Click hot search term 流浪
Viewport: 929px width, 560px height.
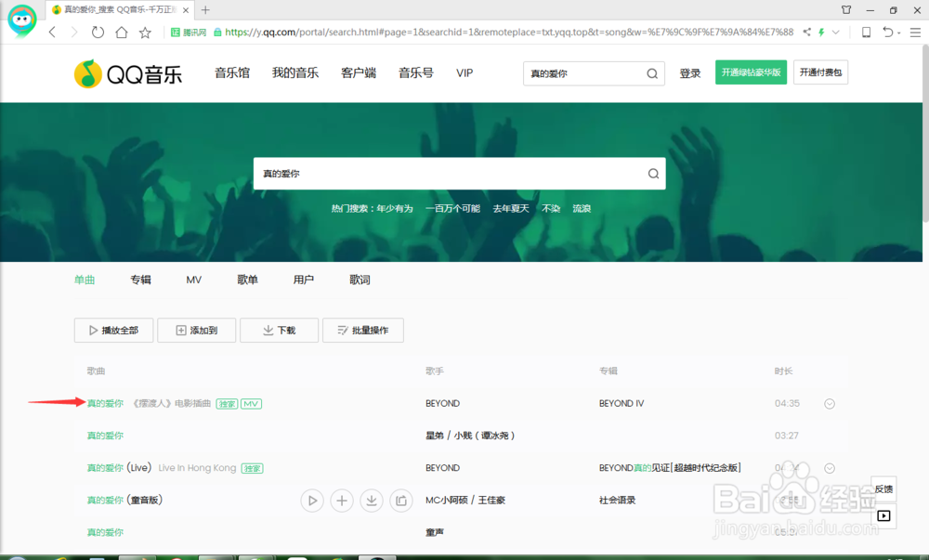(582, 208)
